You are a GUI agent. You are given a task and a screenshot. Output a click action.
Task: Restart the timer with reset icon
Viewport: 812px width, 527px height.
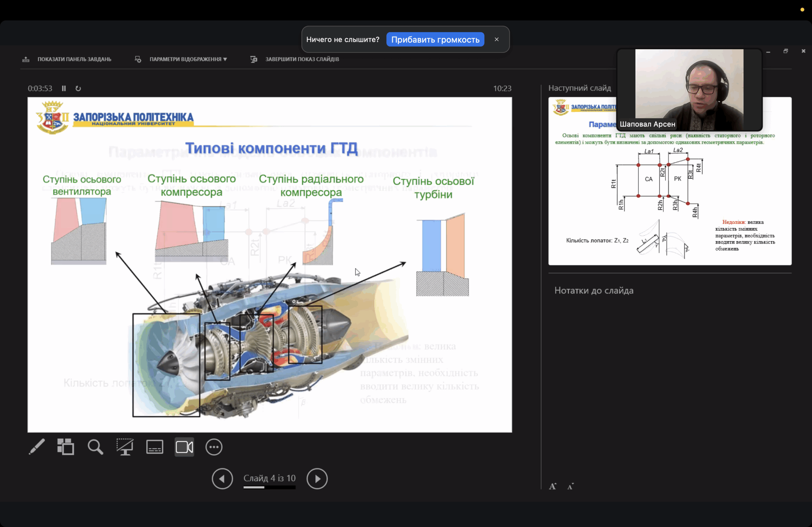click(x=78, y=88)
